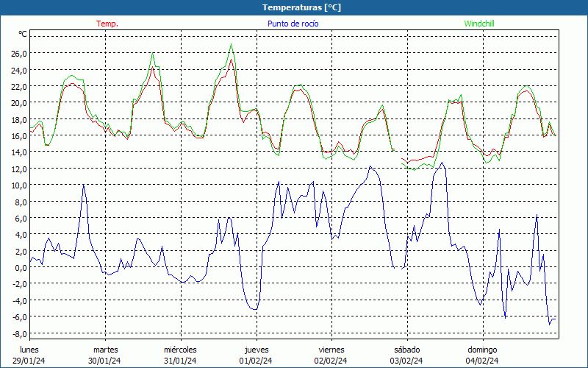Select the green Windchill legend label
Viewport: 588px width, 368px height.
tap(479, 24)
